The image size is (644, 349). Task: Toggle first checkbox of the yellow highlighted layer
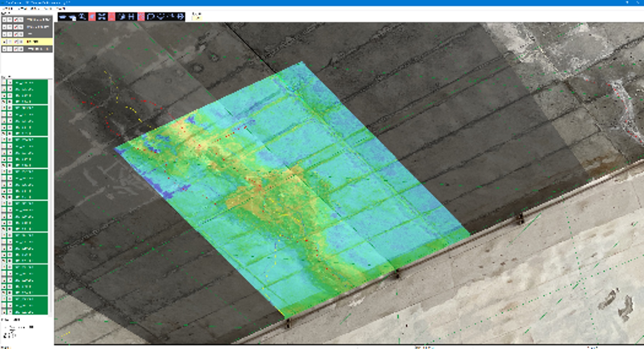[5, 42]
